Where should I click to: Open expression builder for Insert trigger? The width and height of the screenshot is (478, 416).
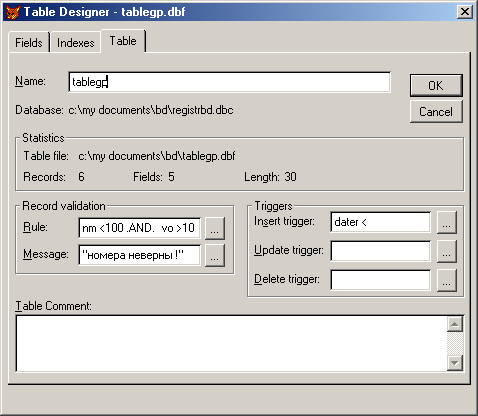[446, 222]
